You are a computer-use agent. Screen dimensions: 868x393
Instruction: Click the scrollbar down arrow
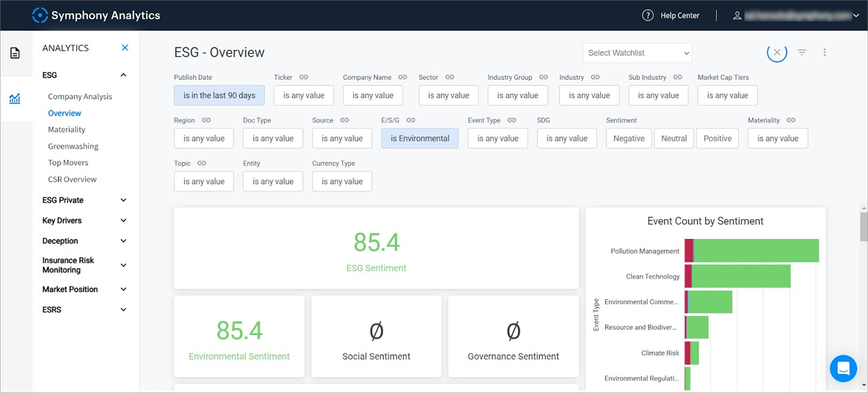[x=864, y=385]
